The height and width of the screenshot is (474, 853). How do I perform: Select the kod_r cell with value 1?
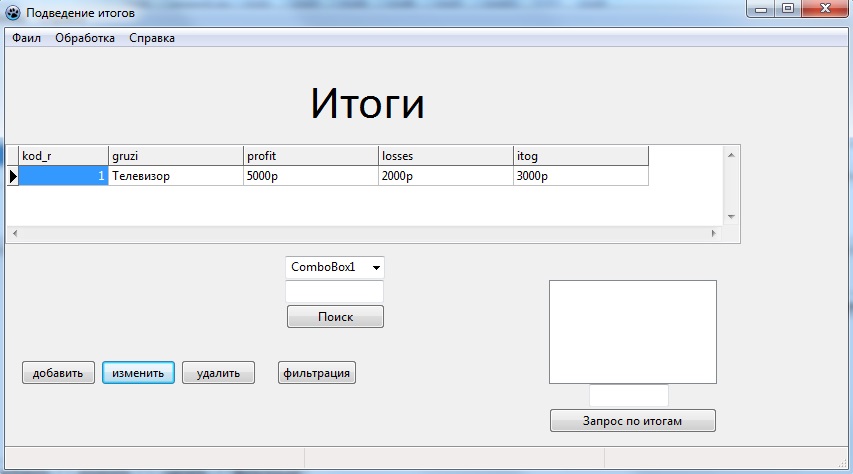[x=64, y=176]
